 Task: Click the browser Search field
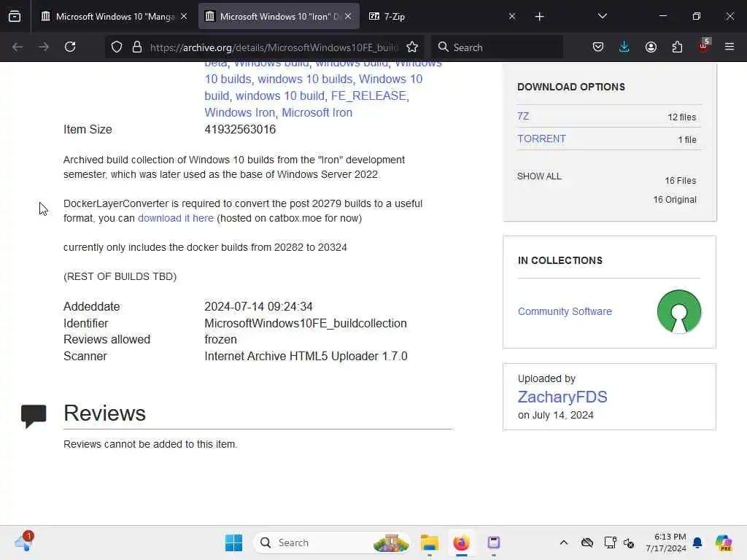(x=497, y=47)
